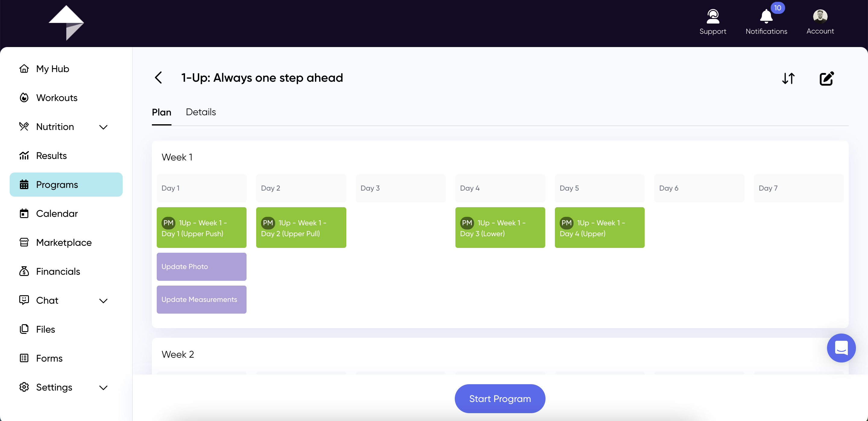Viewport: 868px width, 421px height.
Task: Open Marketplace from the sidebar
Action: [64, 242]
